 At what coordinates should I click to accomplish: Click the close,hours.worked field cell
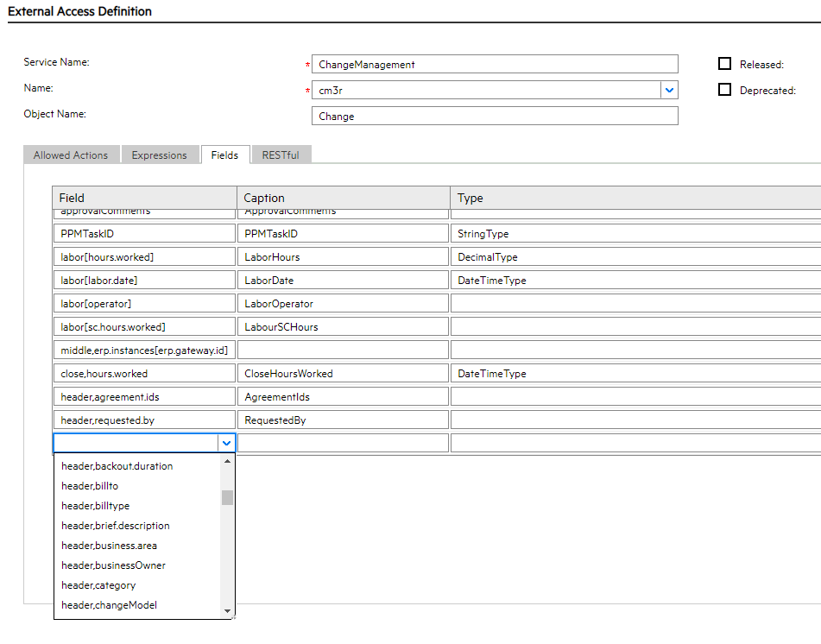tap(144, 373)
